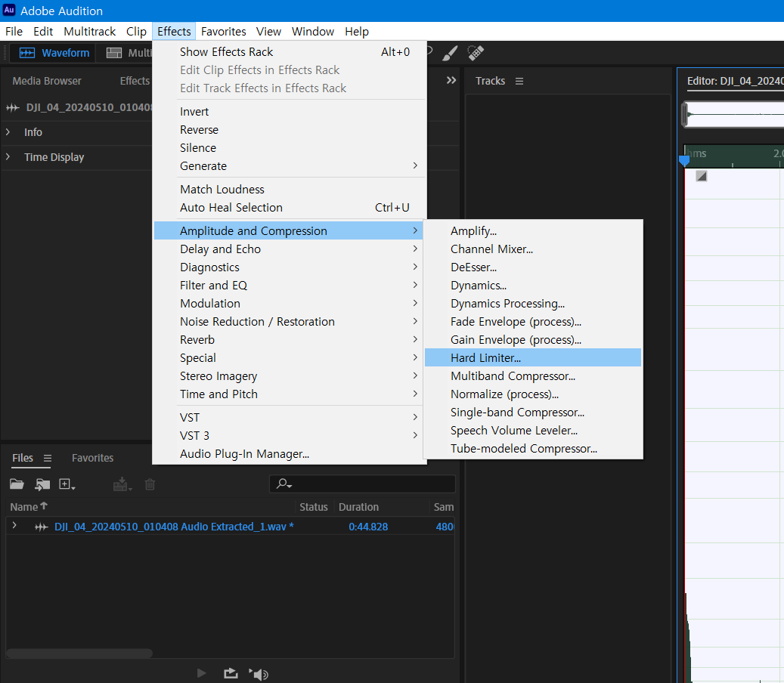The image size is (784, 683).
Task: Select Speech Volume Leveler effect
Action: [x=533, y=430]
